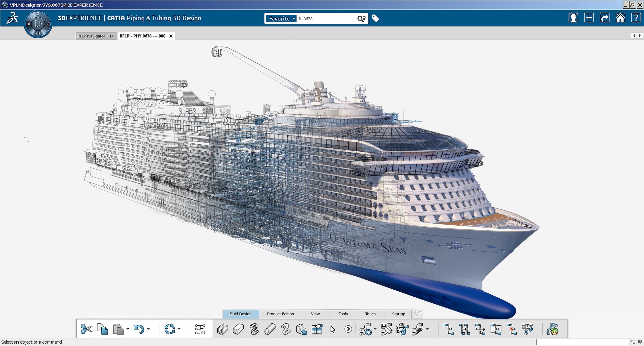Click the 3D compass play control
The width and height of the screenshot is (644, 346).
(x=38, y=24)
